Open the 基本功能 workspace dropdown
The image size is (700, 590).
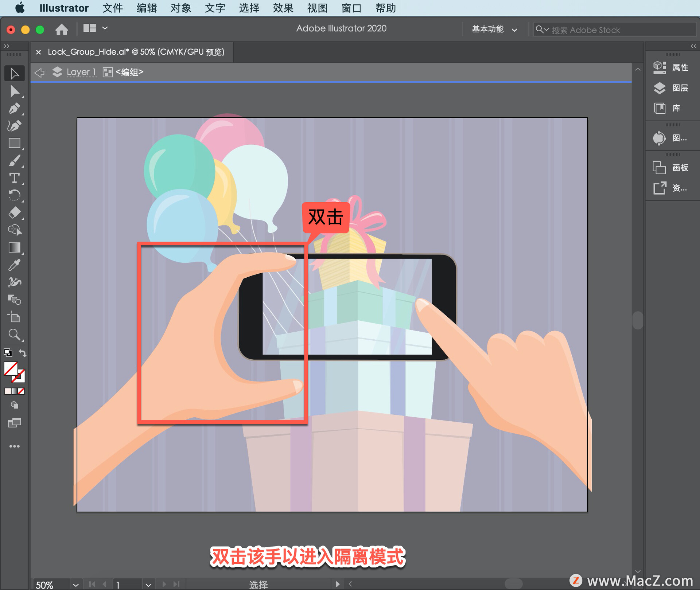[x=494, y=29]
